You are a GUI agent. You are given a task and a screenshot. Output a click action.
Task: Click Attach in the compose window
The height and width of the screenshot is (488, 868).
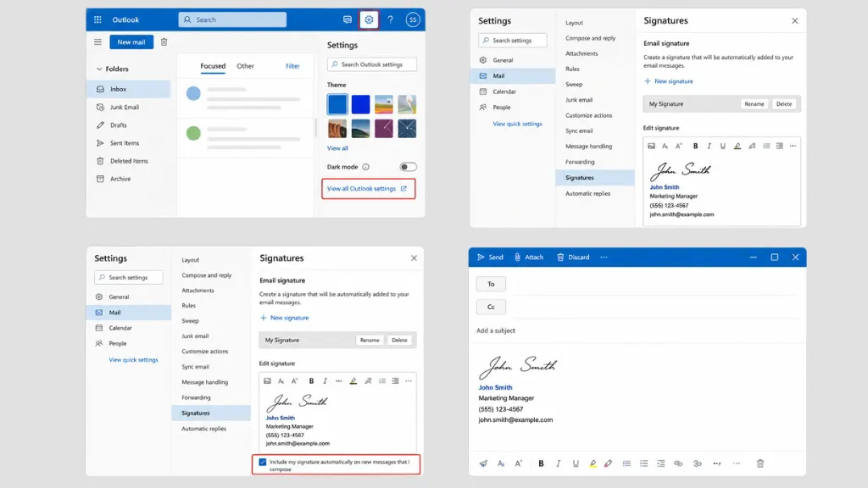click(529, 258)
